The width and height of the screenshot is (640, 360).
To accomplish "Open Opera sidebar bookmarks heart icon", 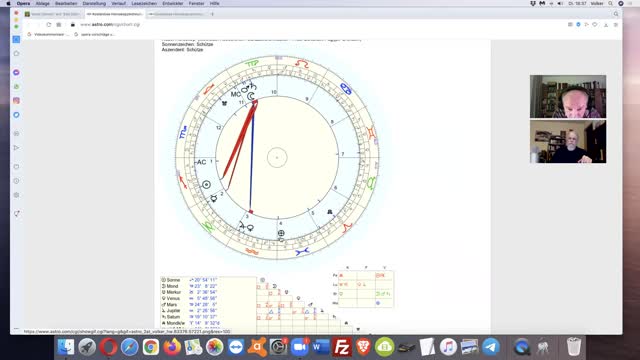I will (x=16, y=167).
